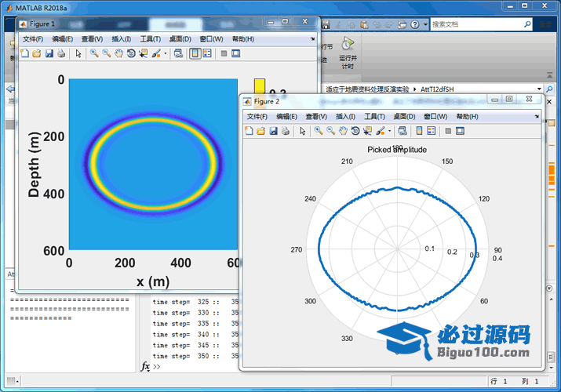Open brush color dropdown in Figure 1 toolbar
This screenshot has width=561, height=392.
[x=166, y=53]
